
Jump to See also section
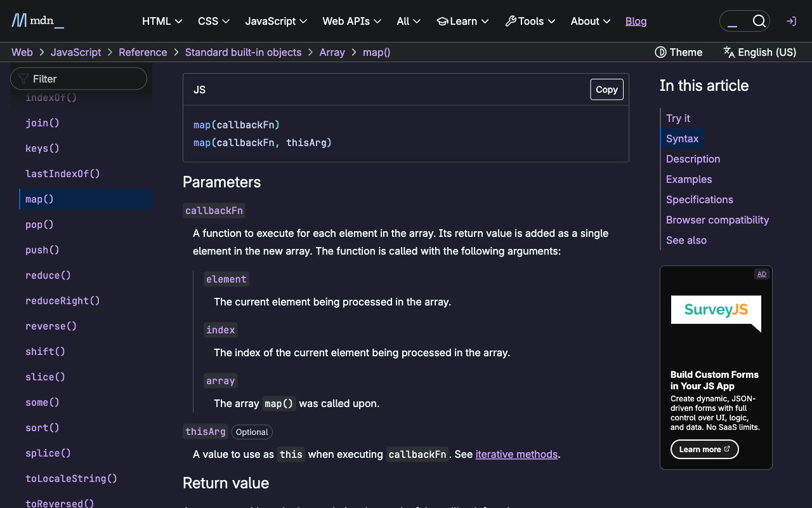(686, 240)
